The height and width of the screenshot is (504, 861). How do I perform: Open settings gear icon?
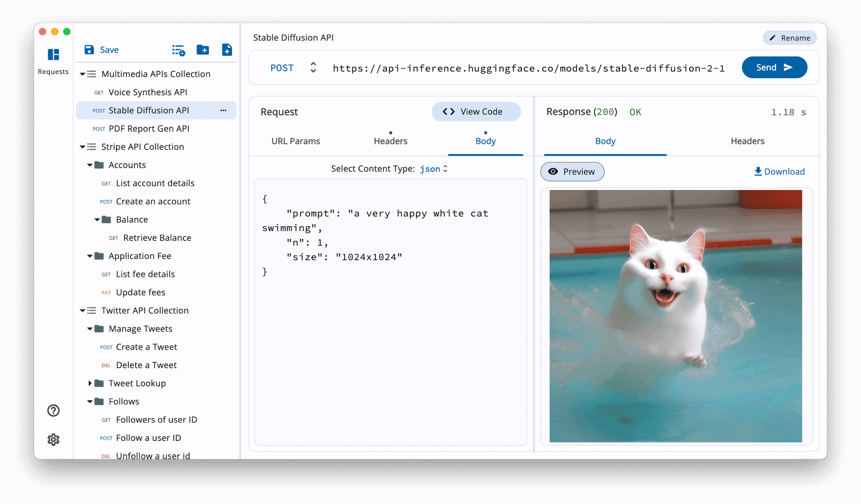tap(53, 439)
